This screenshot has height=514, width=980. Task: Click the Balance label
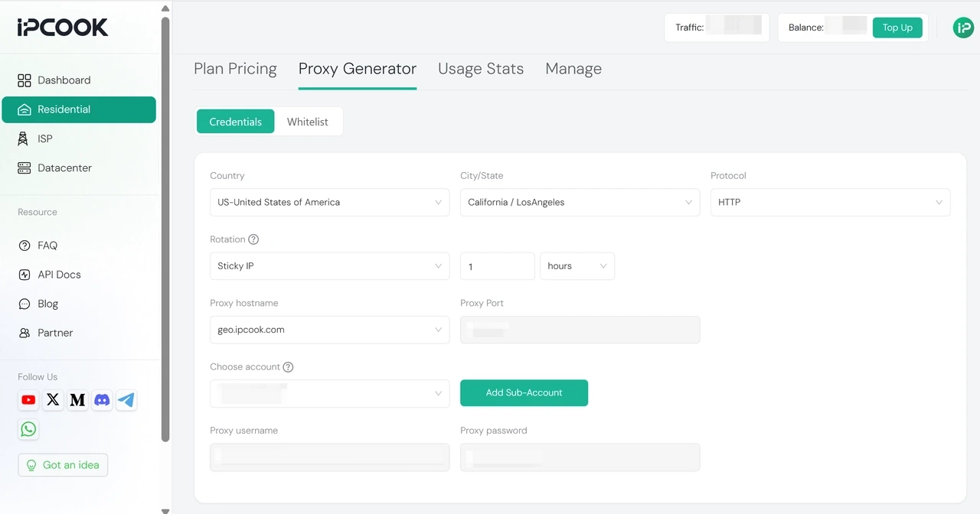point(806,28)
